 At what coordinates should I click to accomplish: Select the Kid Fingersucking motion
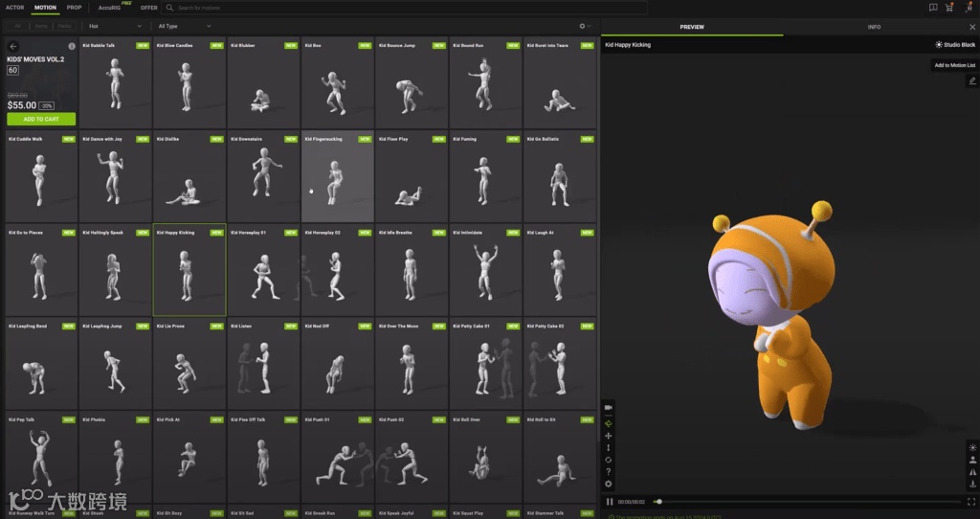point(338,177)
